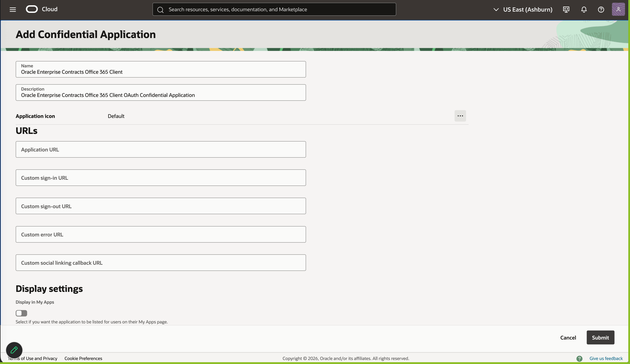Viewport: 630px width, 364px height.
Task: Open the user profile avatar menu
Action: coord(618,9)
